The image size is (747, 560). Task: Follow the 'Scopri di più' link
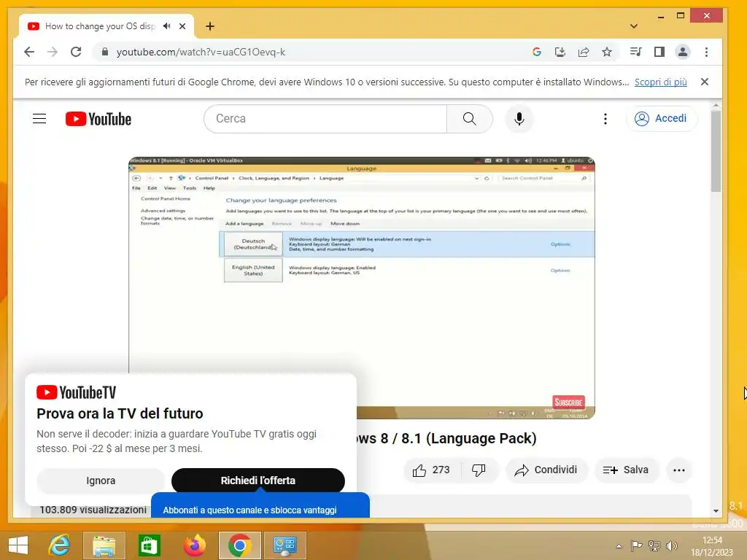pos(661,82)
